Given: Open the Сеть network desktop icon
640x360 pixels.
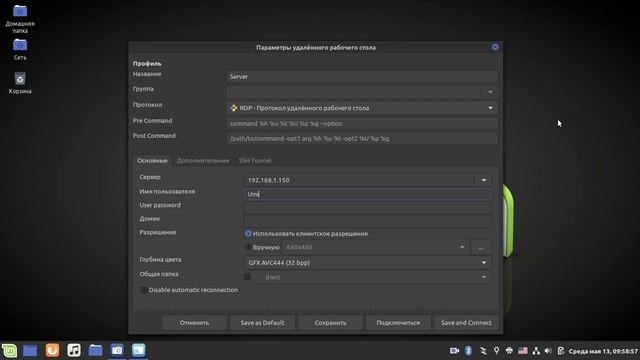Looking at the screenshot, I should pos(20,49).
